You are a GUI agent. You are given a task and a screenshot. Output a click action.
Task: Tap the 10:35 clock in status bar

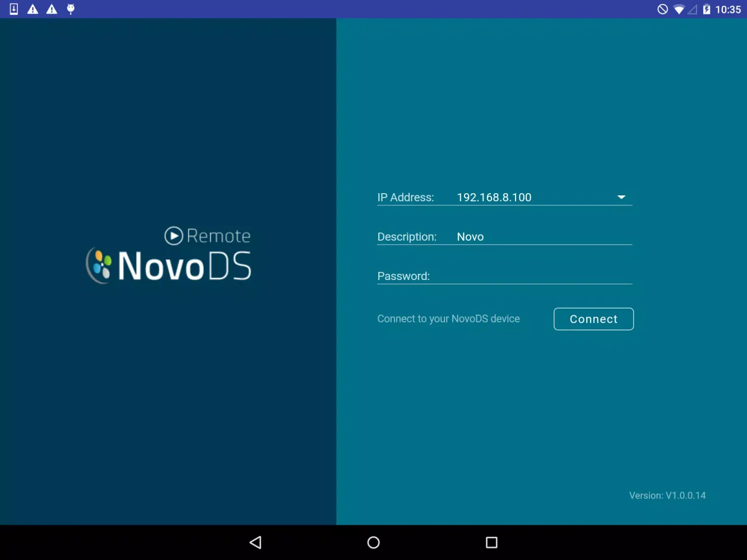tap(728, 10)
